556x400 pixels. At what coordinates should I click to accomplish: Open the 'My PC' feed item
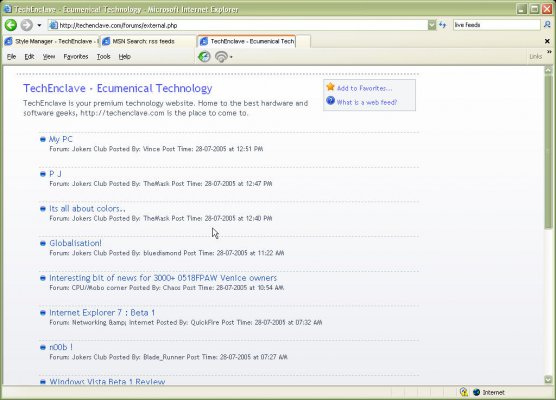[x=61, y=139]
